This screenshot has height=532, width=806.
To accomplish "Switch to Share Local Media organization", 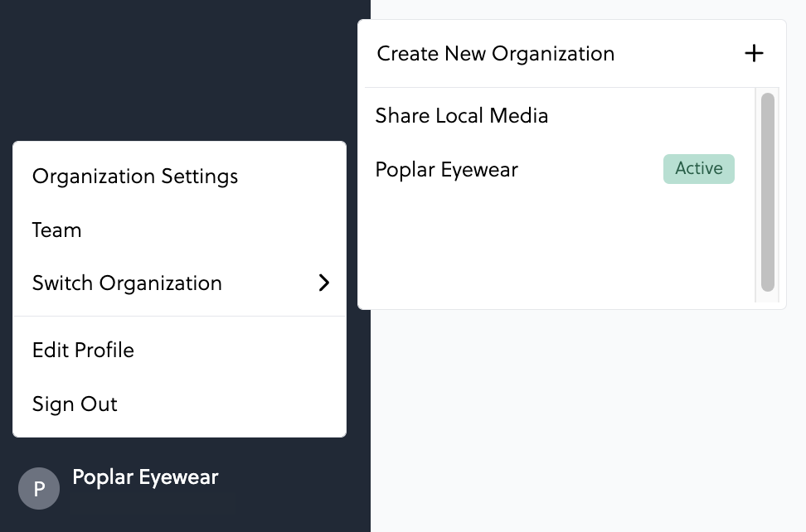I will click(x=560, y=115).
